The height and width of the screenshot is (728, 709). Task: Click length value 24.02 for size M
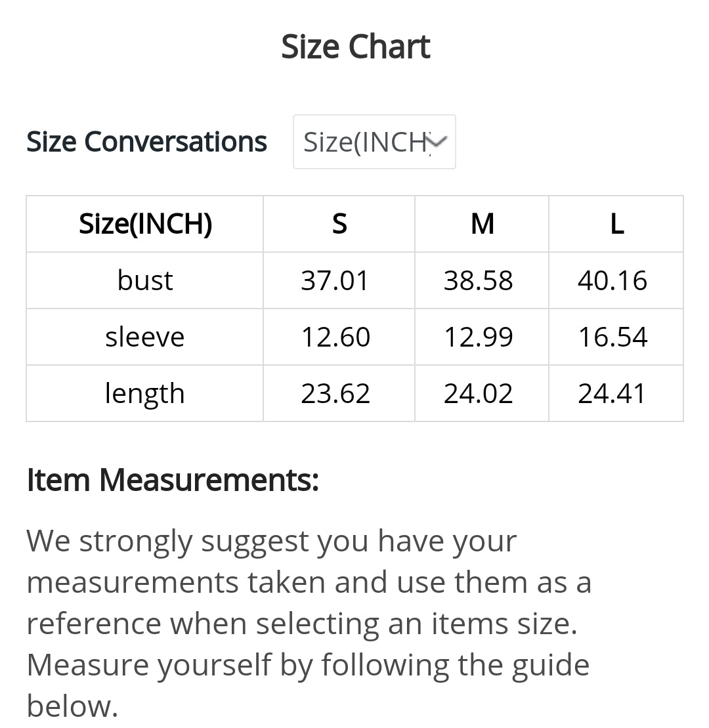479,393
